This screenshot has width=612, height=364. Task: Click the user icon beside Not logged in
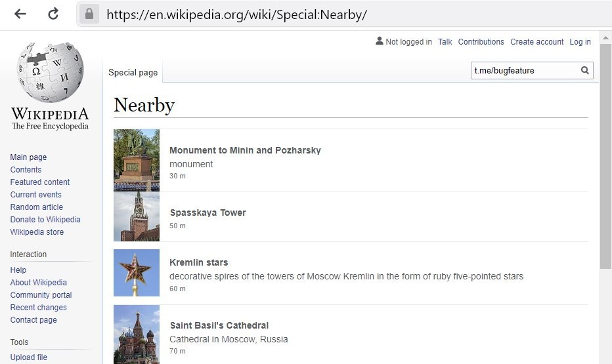pyautogui.click(x=379, y=41)
